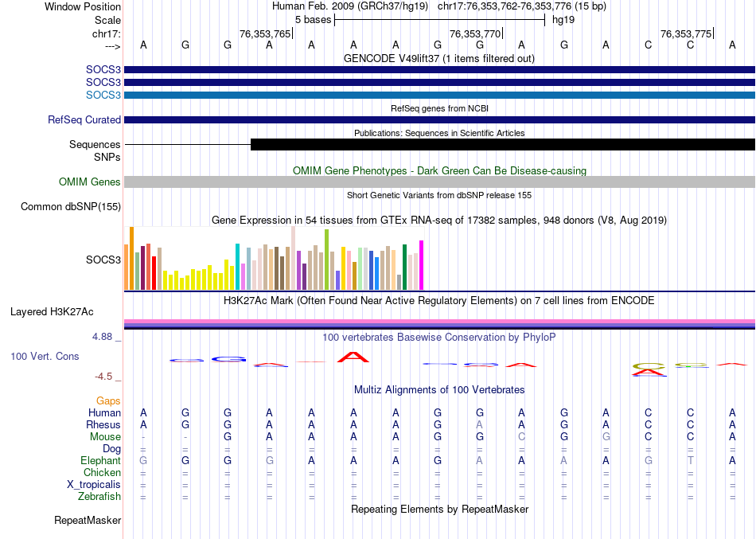Open the GENCODE V49lift37 track title
Screen dimensions: 756x539
(x=439, y=58)
